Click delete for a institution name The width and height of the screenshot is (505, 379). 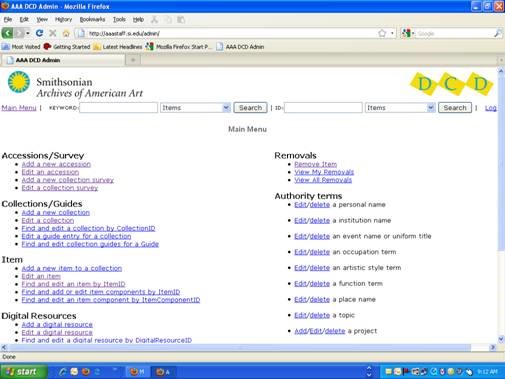tap(320, 220)
